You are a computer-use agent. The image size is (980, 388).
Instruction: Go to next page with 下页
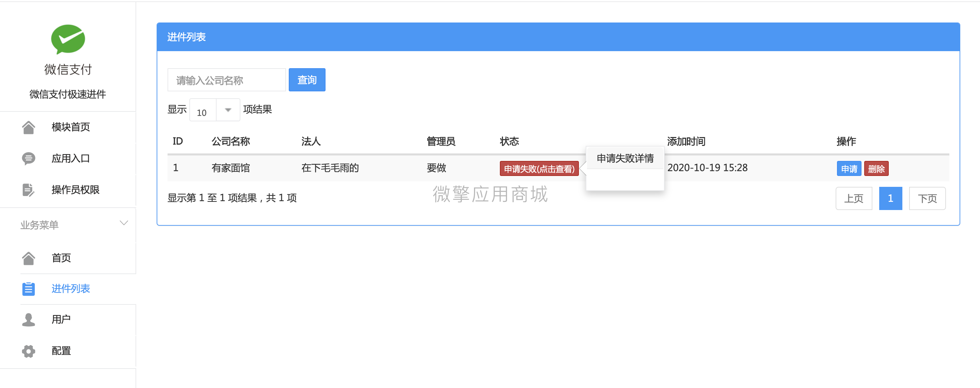(927, 198)
